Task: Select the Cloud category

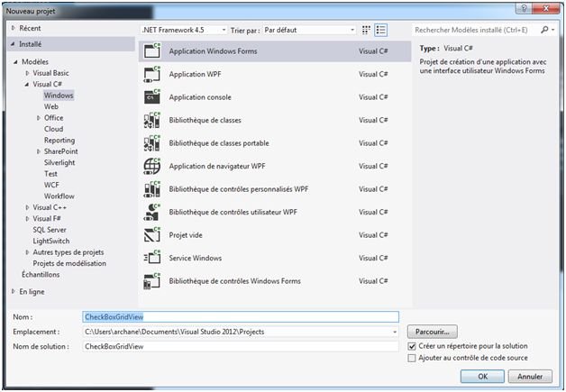Action: [x=54, y=129]
